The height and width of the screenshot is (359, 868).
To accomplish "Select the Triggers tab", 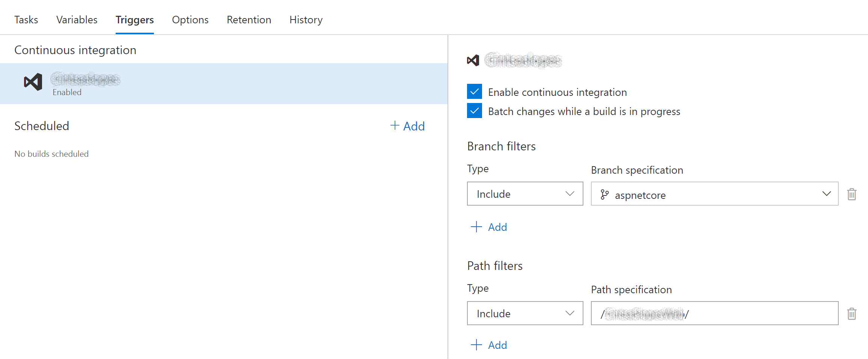I will click(135, 20).
